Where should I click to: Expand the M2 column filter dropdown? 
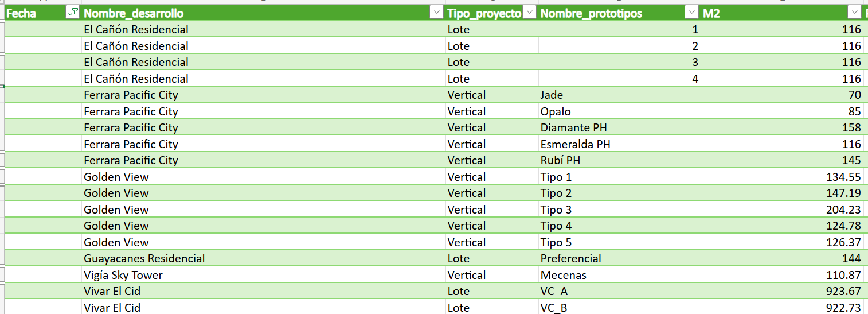pos(855,13)
